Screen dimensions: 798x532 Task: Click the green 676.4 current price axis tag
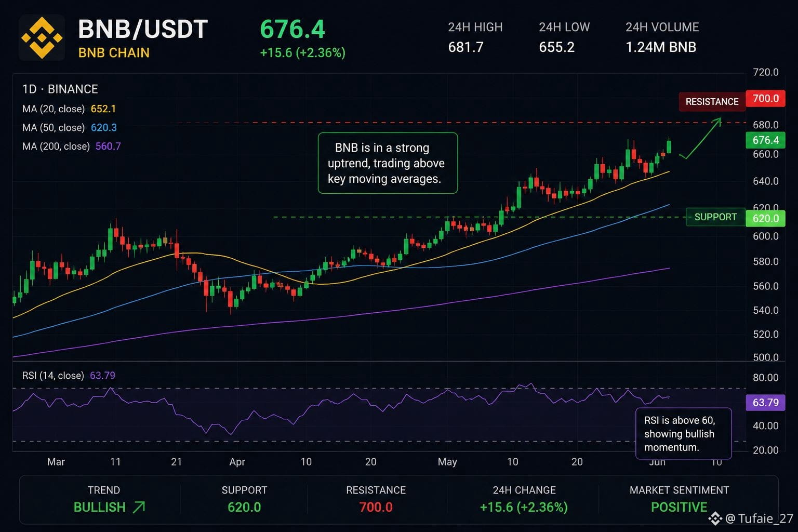pyautogui.click(x=765, y=140)
